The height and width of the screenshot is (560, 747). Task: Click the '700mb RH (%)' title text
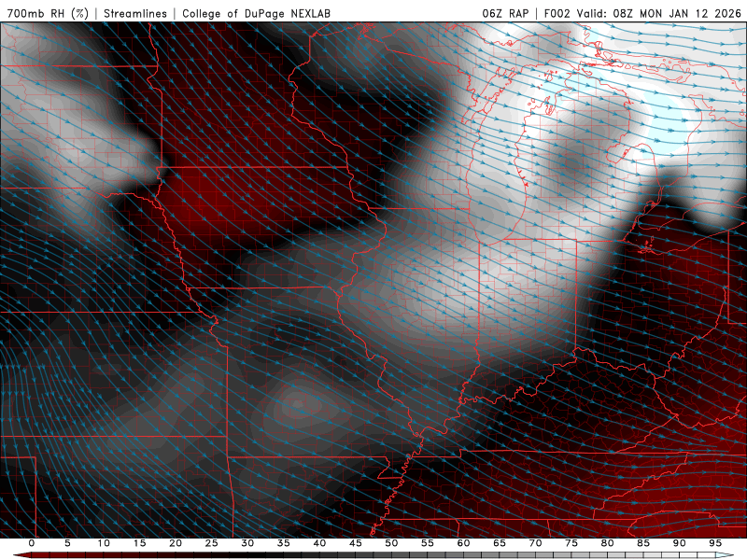coord(48,13)
